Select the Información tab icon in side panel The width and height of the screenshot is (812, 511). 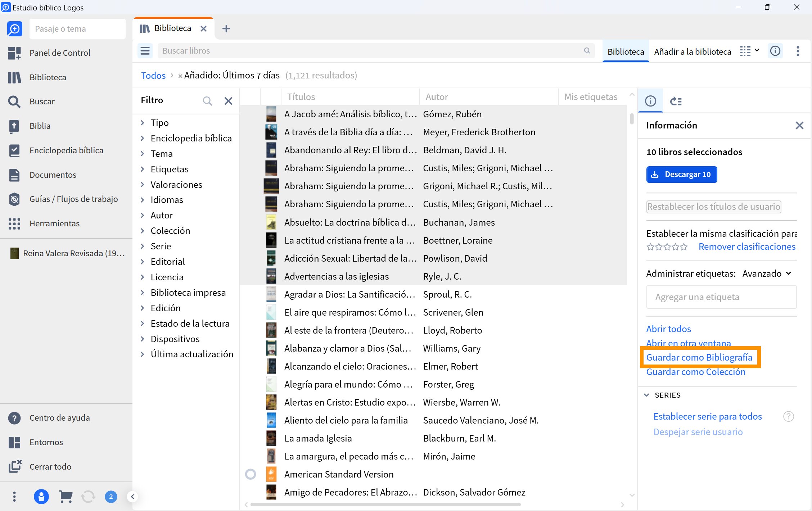click(650, 101)
